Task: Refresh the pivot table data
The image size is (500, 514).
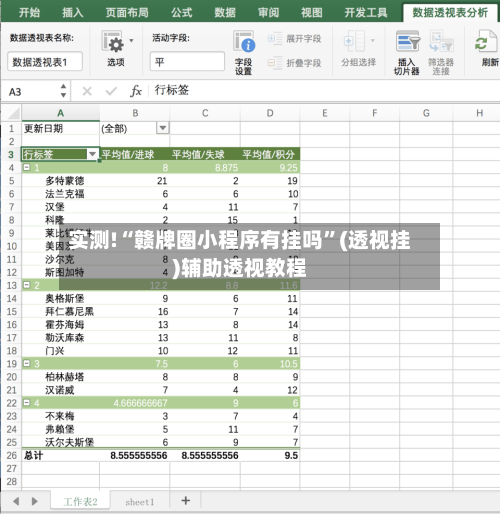Action: coord(485,42)
